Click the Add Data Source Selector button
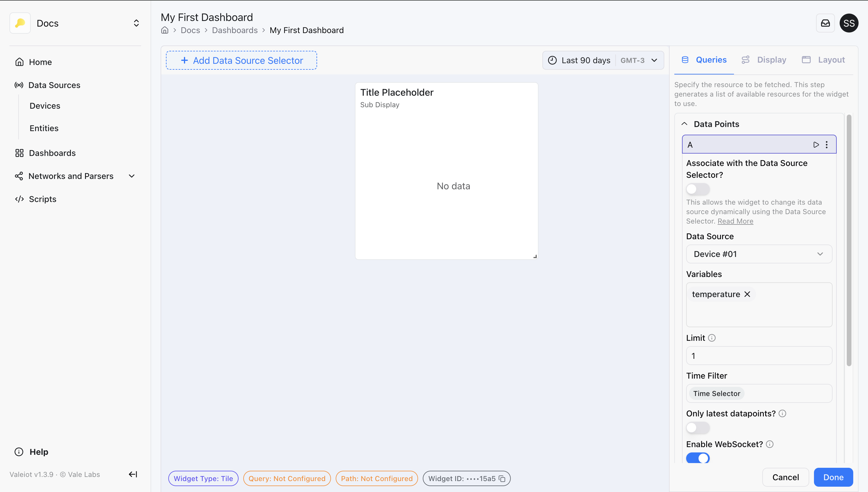This screenshot has height=492, width=868. coord(241,60)
